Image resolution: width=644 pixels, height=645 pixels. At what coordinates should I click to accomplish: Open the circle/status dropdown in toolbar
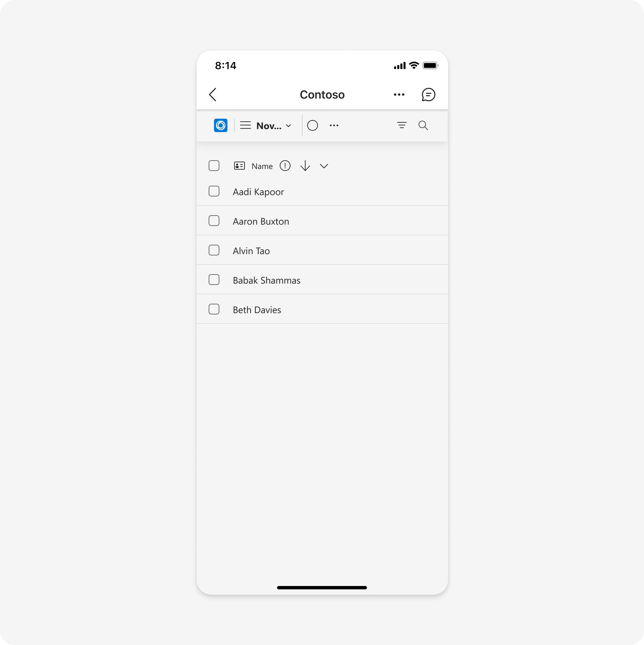click(x=313, y=125)
